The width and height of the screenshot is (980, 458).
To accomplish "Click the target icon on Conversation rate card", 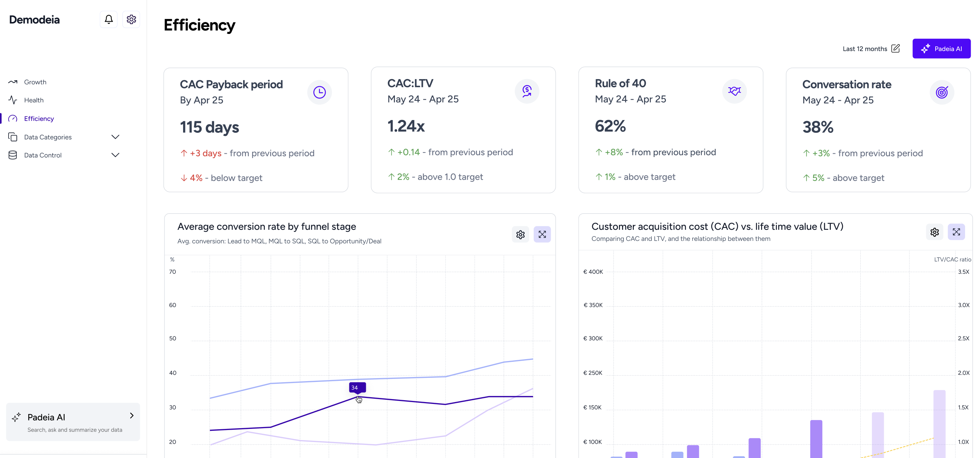I will click(942, 92).
